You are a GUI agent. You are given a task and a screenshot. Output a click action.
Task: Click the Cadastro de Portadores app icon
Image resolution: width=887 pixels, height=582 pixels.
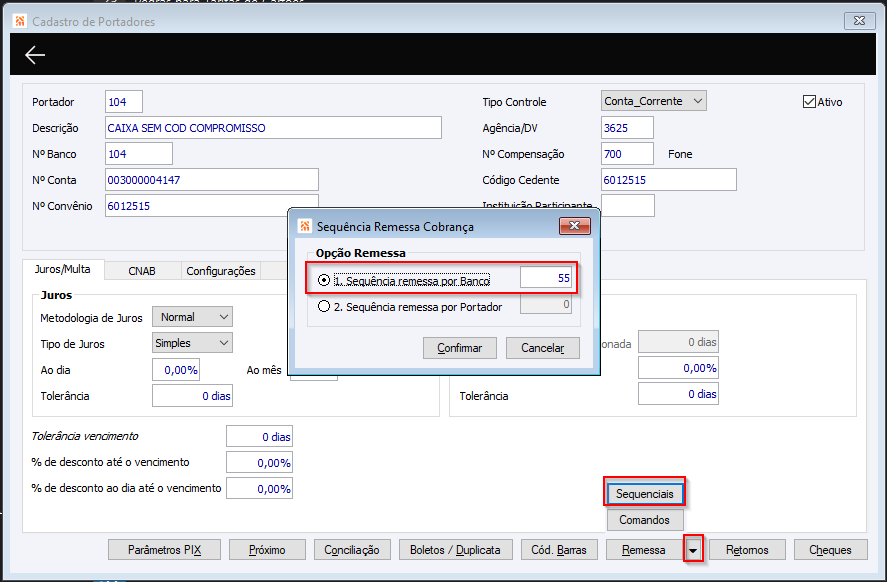pyautogui.click(x=20, y=21)
